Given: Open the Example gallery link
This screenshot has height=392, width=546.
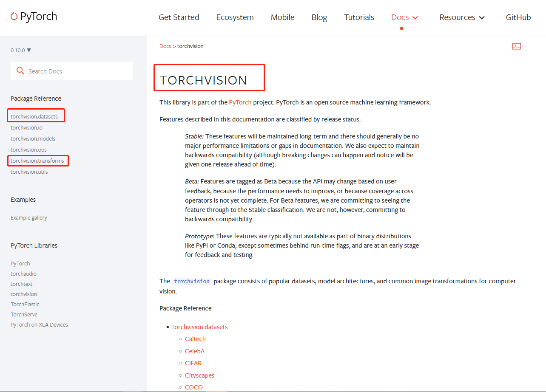Looking at the screenshot, I should point(29,217).
